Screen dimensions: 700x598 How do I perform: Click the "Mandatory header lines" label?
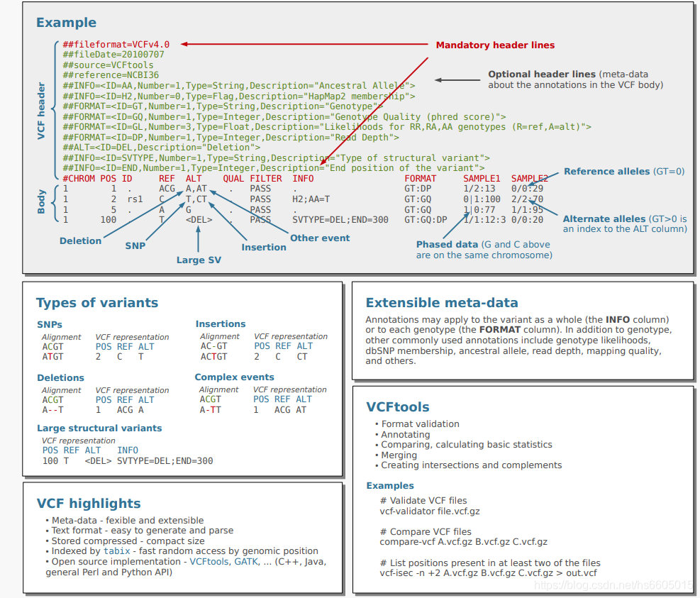point(495,45)
